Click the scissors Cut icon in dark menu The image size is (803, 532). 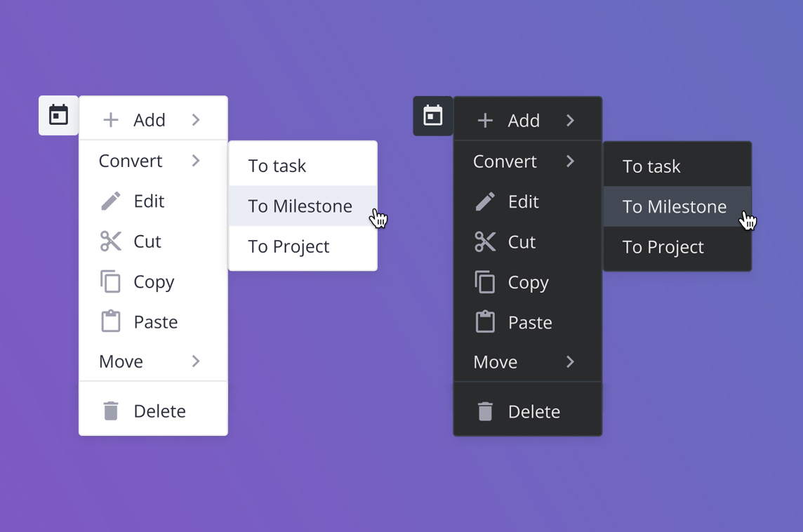tap(485, 242)
